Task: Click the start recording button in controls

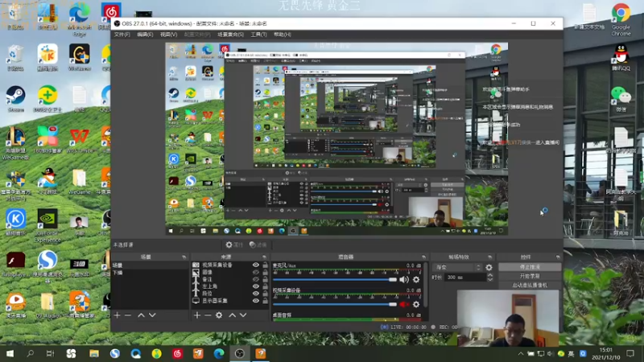Action: pos(530,276)
